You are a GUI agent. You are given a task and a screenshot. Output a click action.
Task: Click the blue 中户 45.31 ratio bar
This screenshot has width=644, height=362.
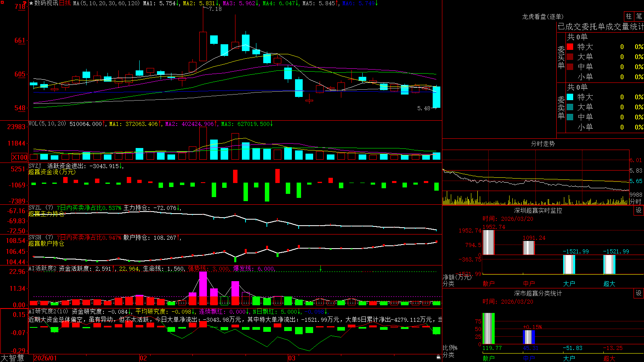(529, 337)
